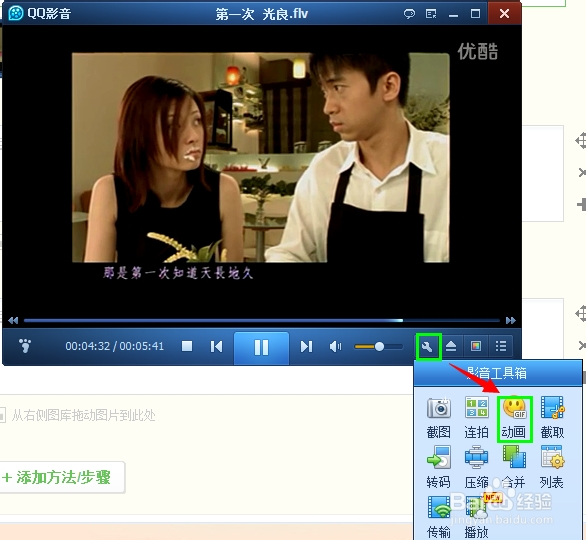Screen dimensions: 586x540
Task: Click the mini-mode icon in title bar
Action: 431,14
